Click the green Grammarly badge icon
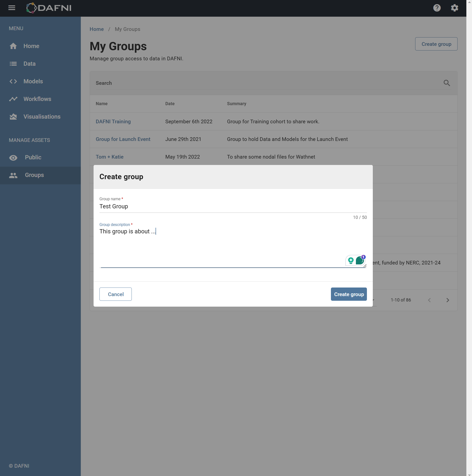The height and width of the screenshot is (476, 472). (360, 260)
